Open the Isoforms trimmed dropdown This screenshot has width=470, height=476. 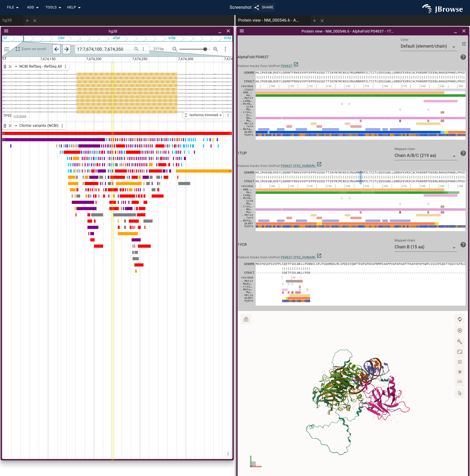pos(203,115)
